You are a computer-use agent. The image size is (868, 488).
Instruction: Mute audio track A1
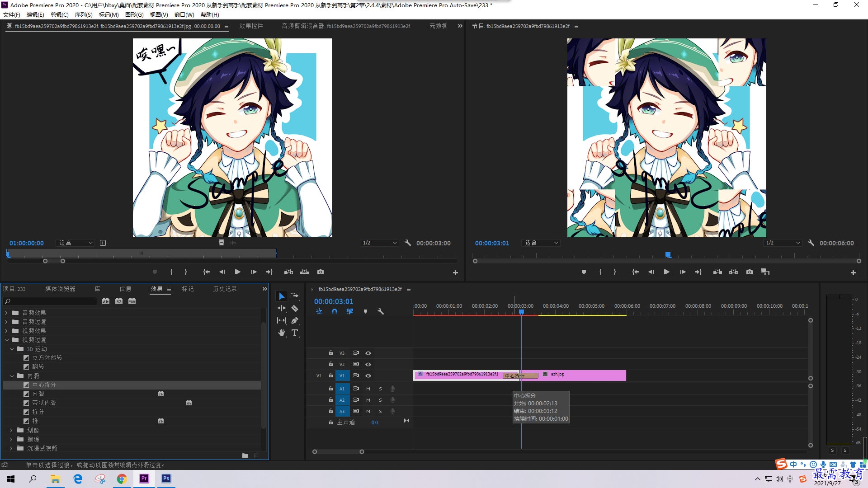coord(368,389)
